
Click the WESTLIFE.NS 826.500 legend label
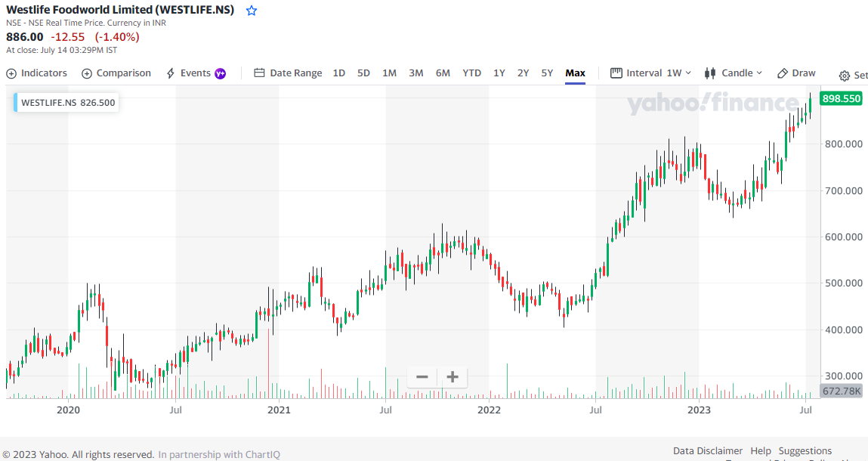click(67, 103)
